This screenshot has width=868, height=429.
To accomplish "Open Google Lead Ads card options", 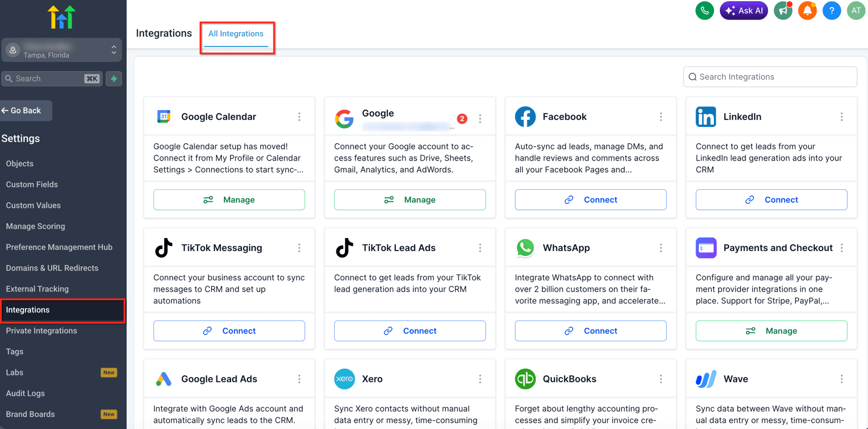I will coord(299,379).
